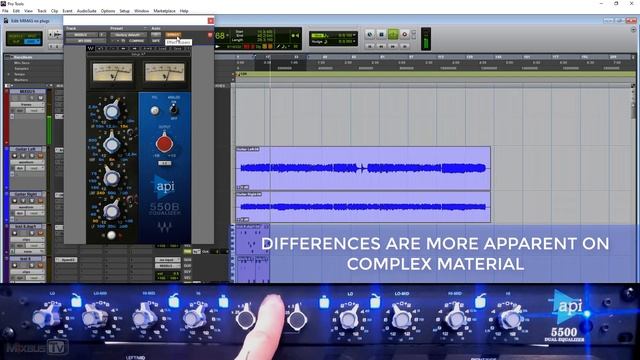The height and width of the screenshot is (360, 640).
Task: Click the Rewind transport button
Action: tap(381, 47)
